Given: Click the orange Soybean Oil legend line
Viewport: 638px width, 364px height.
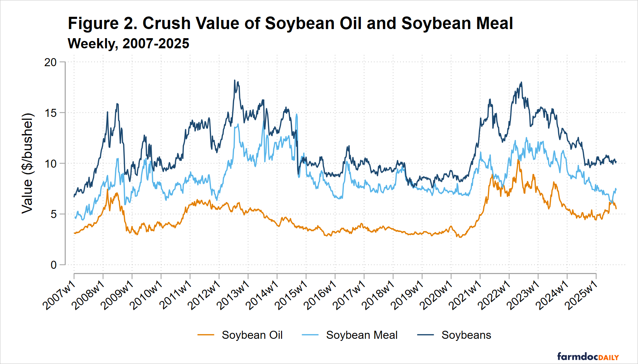Looking at the screenshot, I should 206,335.
